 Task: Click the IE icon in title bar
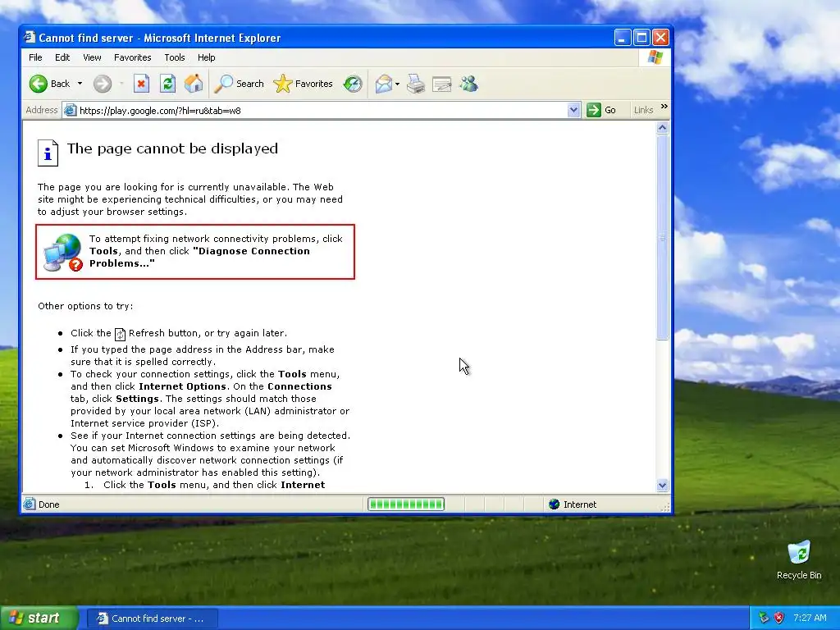click(x=30, y=38)
